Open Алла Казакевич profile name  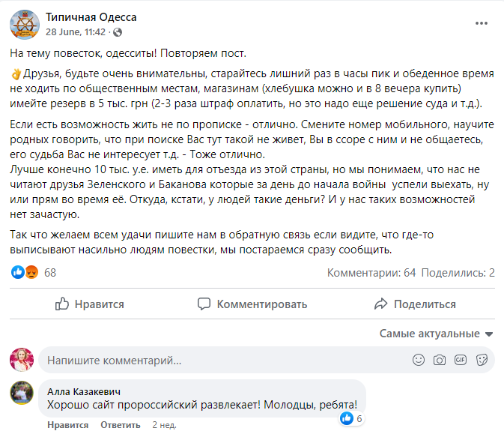pyautogui.click(x=83, y=391)
